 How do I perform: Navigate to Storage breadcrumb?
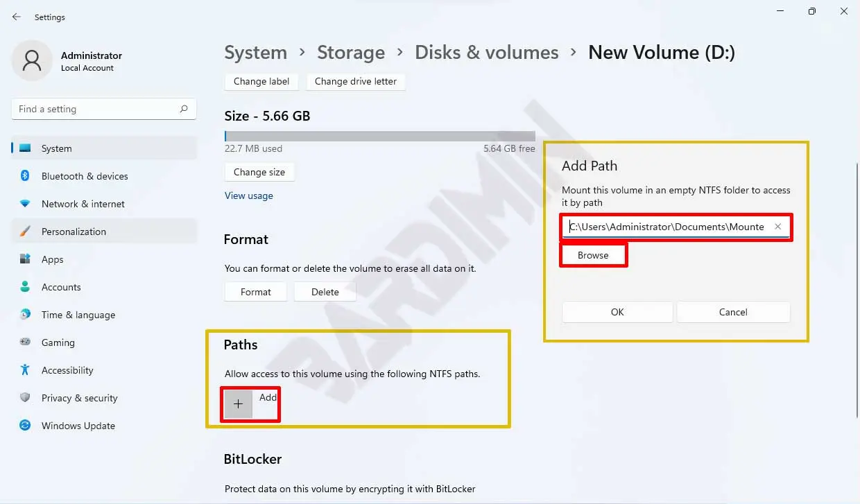pos(350,53)
